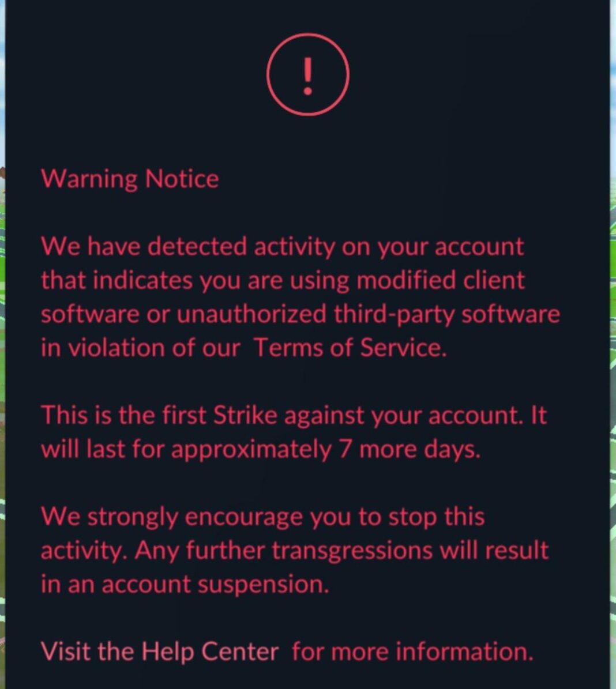The width and height of the screenshot is (616, 689).
Task: Click the phrase "unauthorized third-party software"
Action: 368,314
